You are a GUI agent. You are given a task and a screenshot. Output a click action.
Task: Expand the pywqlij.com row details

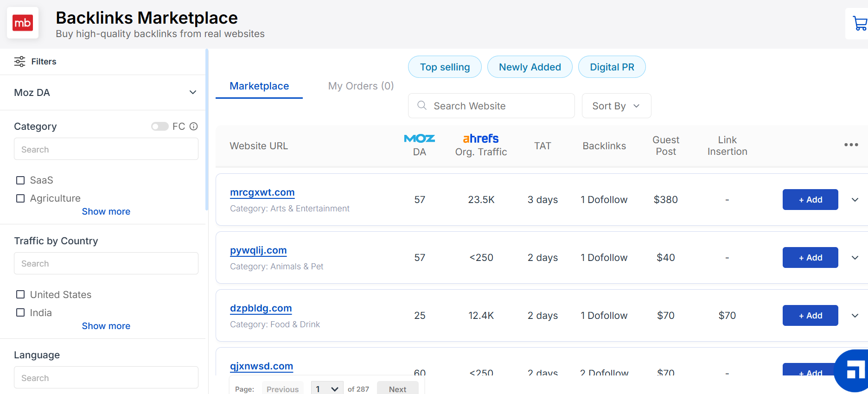(855, 258)
